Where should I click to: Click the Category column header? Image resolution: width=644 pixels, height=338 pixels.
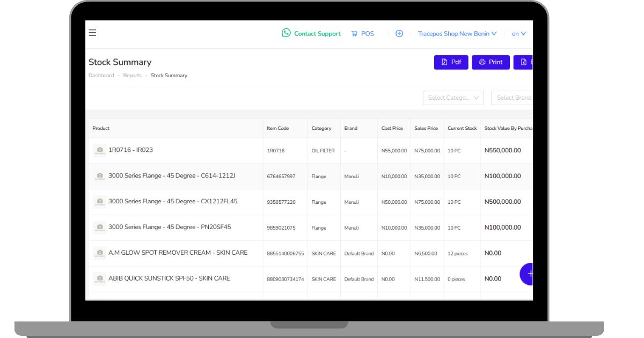pyautogui.click(x=321, y=128)
